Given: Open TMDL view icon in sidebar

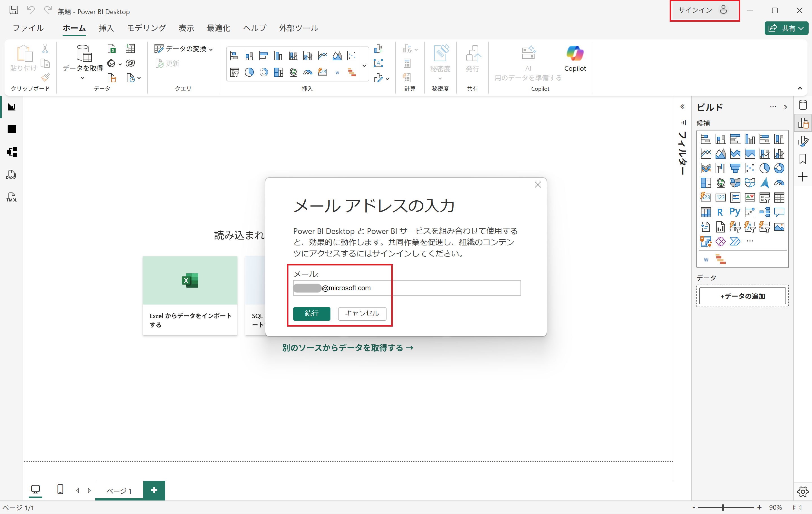Looking at the screenshot, I should 12,197.
